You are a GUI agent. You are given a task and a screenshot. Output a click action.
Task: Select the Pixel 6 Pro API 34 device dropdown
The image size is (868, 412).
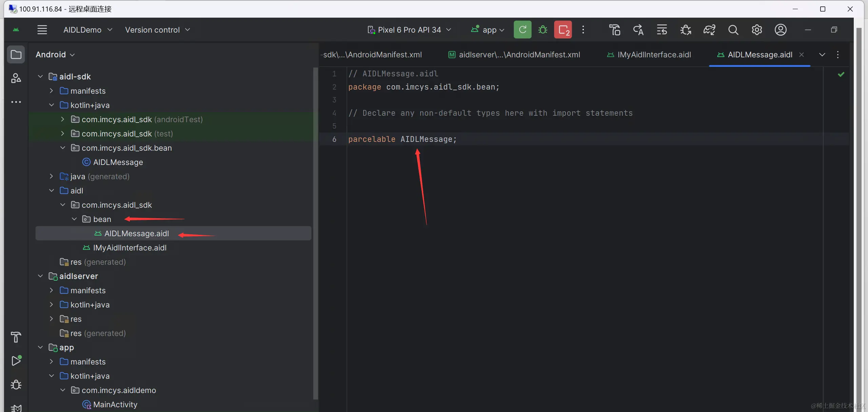(409, 30)
